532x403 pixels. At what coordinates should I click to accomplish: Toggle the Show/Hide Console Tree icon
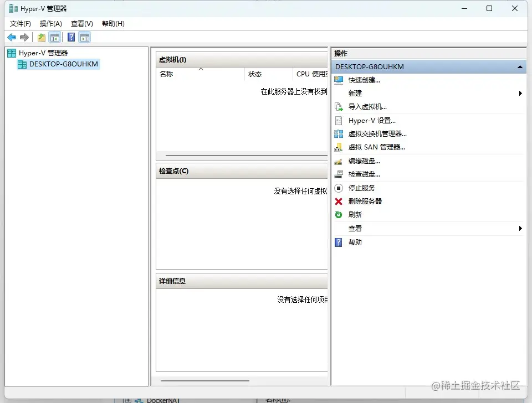coord(55,37)
